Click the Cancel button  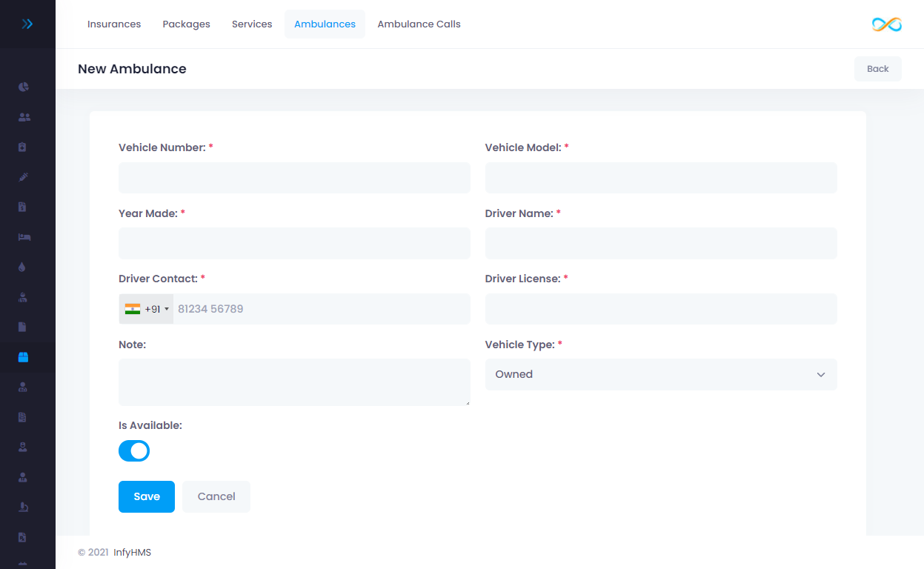pyautogui.click(x=216, y=496)
